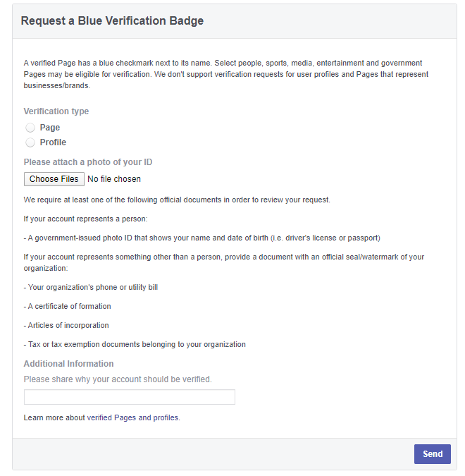Click the 'A certificate of formation' list item
Viewport: 465px width, 476px height.
tap(69, 307)
